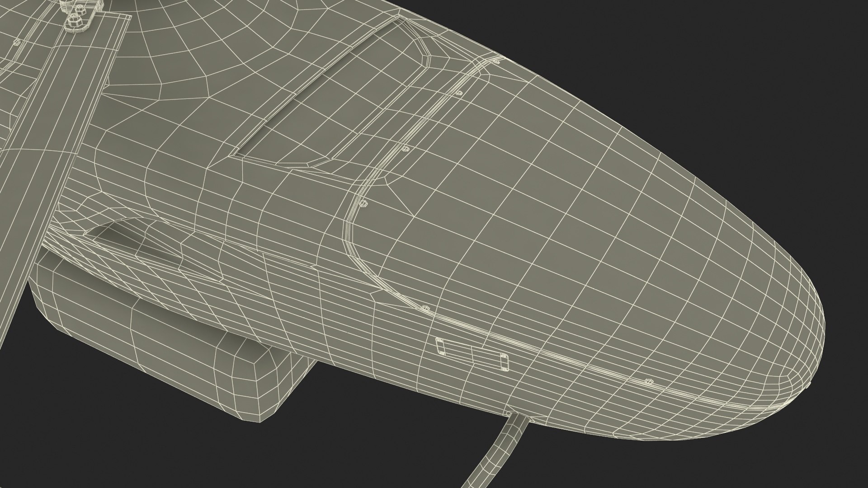Click the small rectangular hatch on lower fuselage

(x=472, y=354)
